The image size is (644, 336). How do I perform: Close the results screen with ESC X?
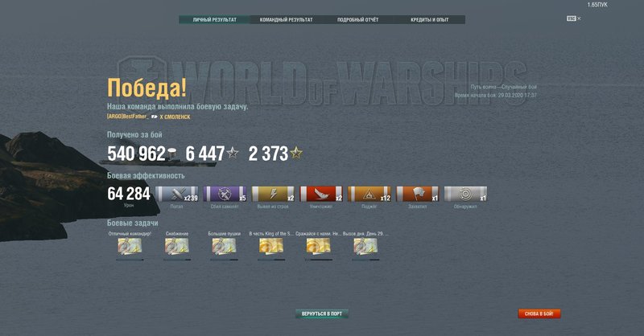click(573, 18)
